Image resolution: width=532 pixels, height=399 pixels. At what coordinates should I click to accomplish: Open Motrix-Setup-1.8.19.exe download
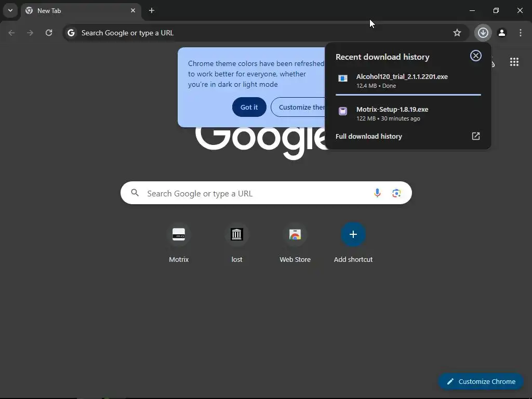pos(408,114)
